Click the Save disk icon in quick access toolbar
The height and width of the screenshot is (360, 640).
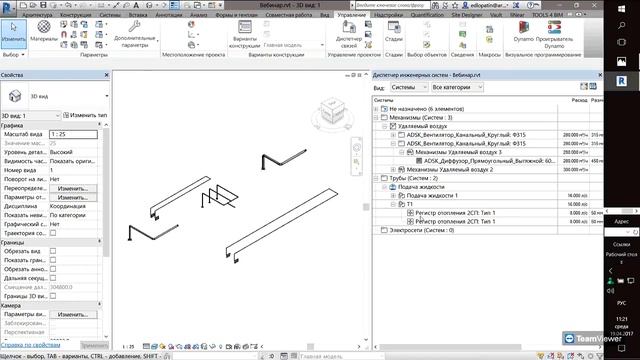coord(43,5)
